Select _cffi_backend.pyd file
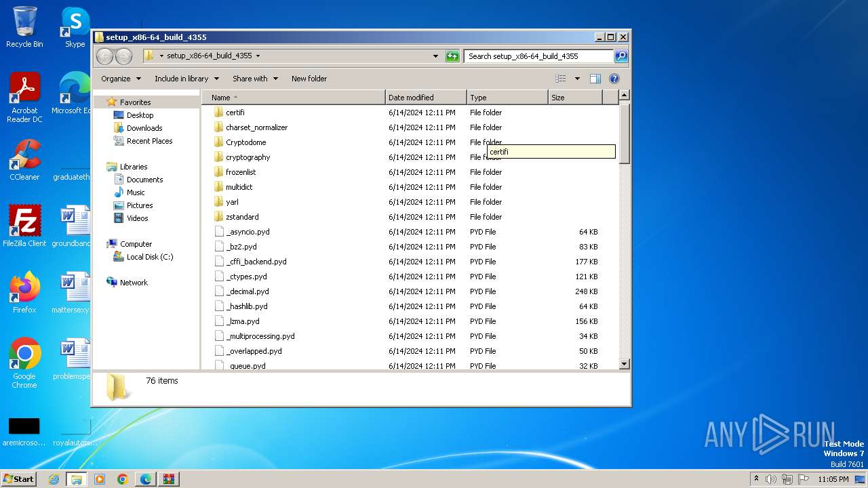Screen dimensions: 868x488 pyautogui.click(x=256, y=262)
